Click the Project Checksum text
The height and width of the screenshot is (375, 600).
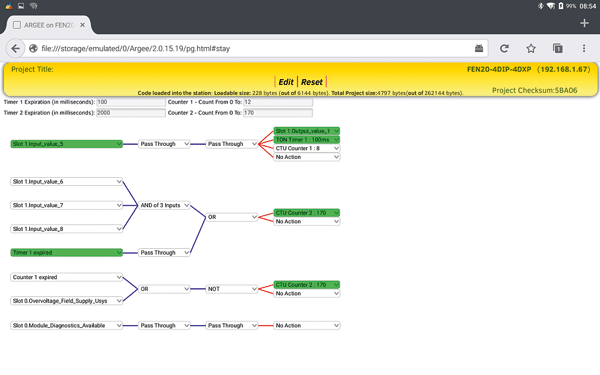coord(534,90)
